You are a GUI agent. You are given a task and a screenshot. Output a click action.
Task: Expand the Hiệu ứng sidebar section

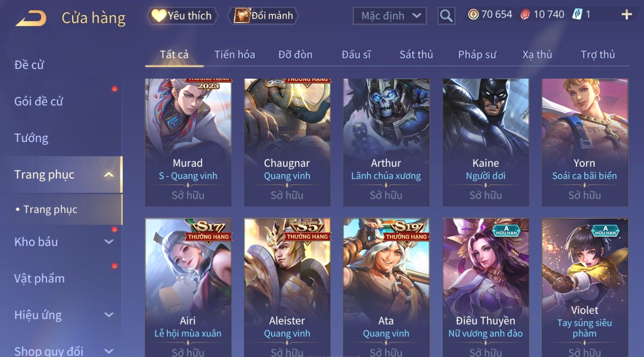109,315
